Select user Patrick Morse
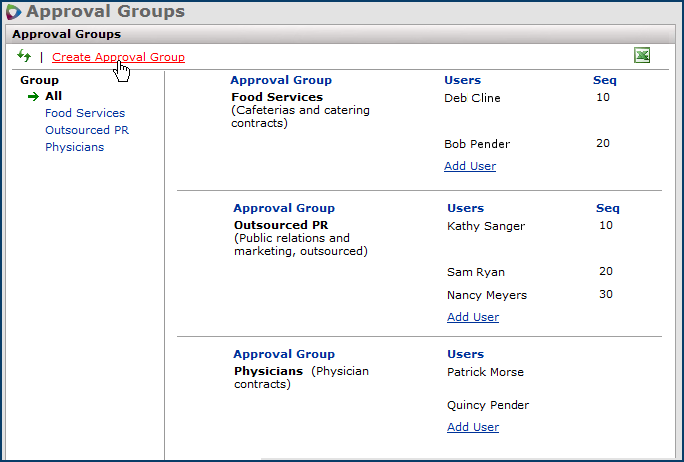Viewport: 684px width, 462px height. (485, 372)
